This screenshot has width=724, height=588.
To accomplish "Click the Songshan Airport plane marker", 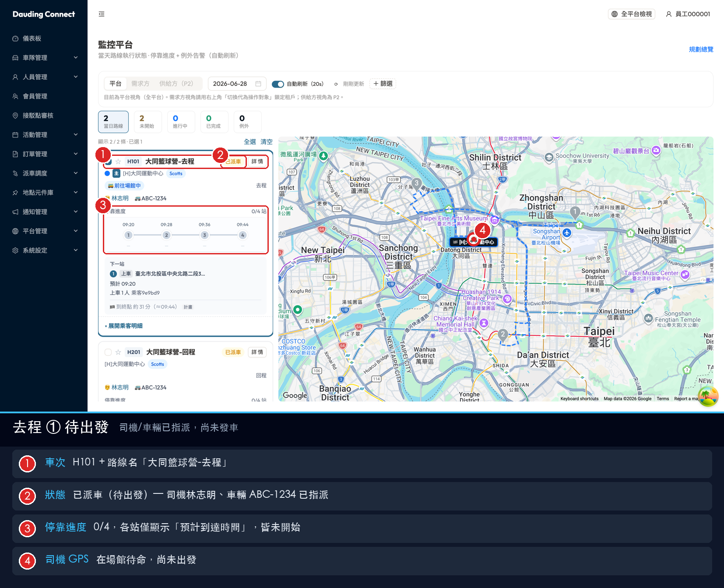I will pos(567,232).
